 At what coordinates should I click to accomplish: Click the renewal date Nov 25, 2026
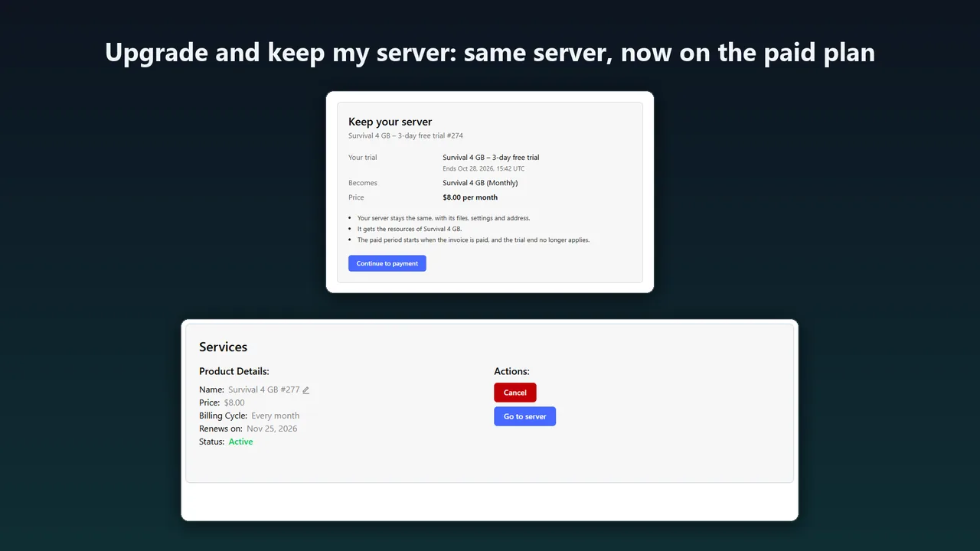click(272, 429)
